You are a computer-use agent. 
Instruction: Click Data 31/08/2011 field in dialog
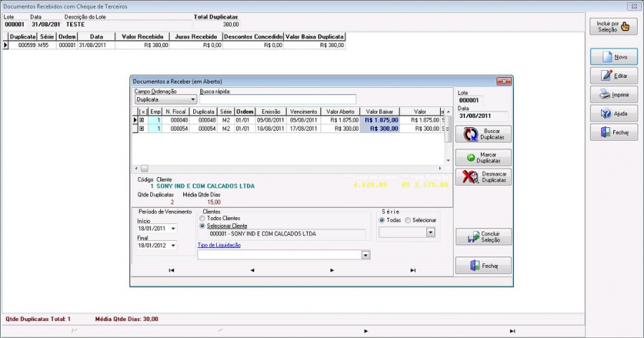[483, 116]
